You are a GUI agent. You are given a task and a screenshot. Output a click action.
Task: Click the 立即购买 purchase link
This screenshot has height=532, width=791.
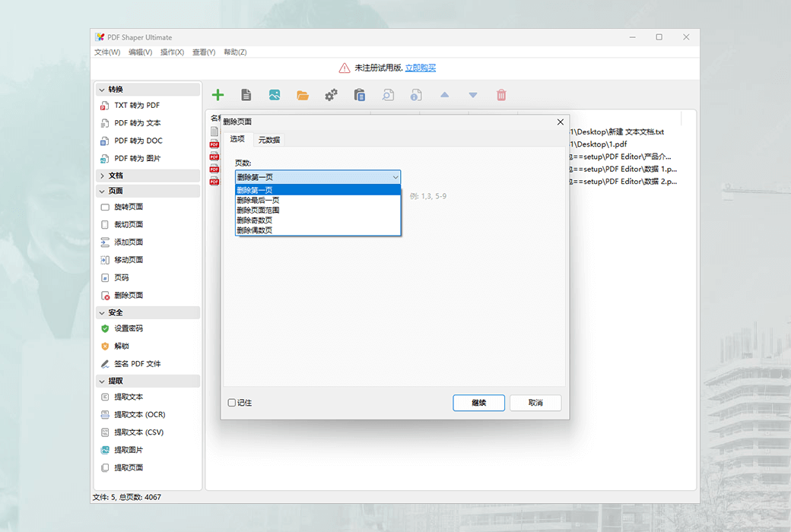pyautogui.click(x=419, y=67)
